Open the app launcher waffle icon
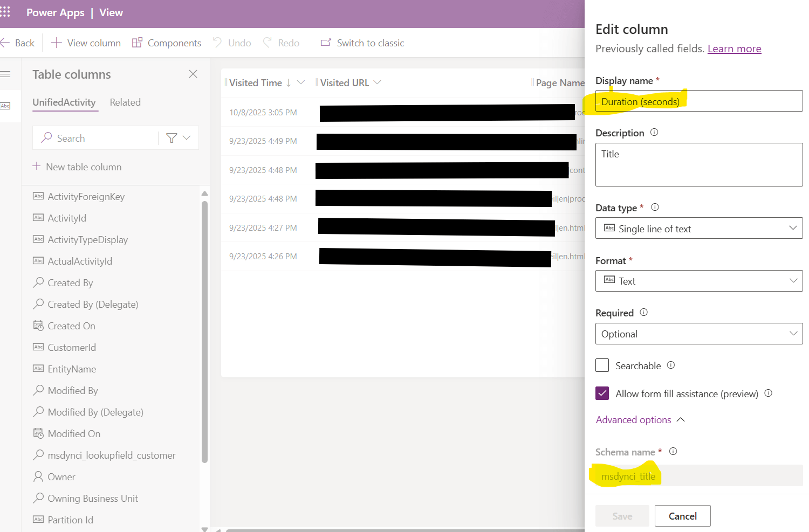Screen dimensions: 809x532 click(5, 12)
